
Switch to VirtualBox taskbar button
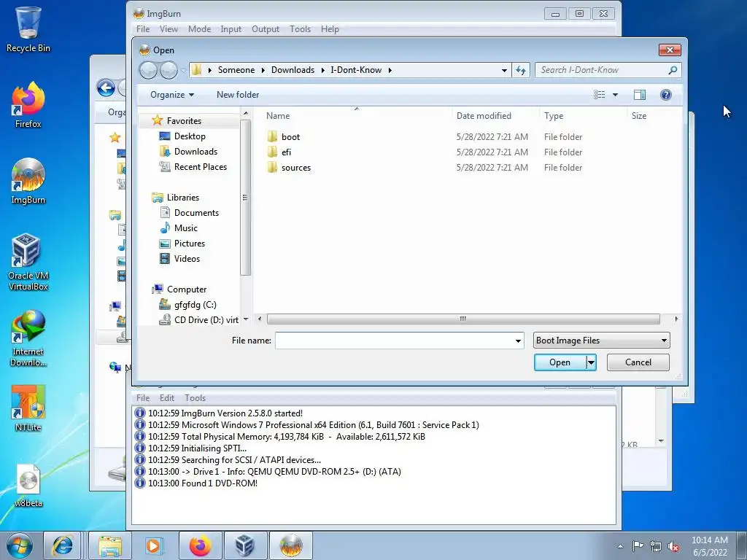click(x=245, y=545)
